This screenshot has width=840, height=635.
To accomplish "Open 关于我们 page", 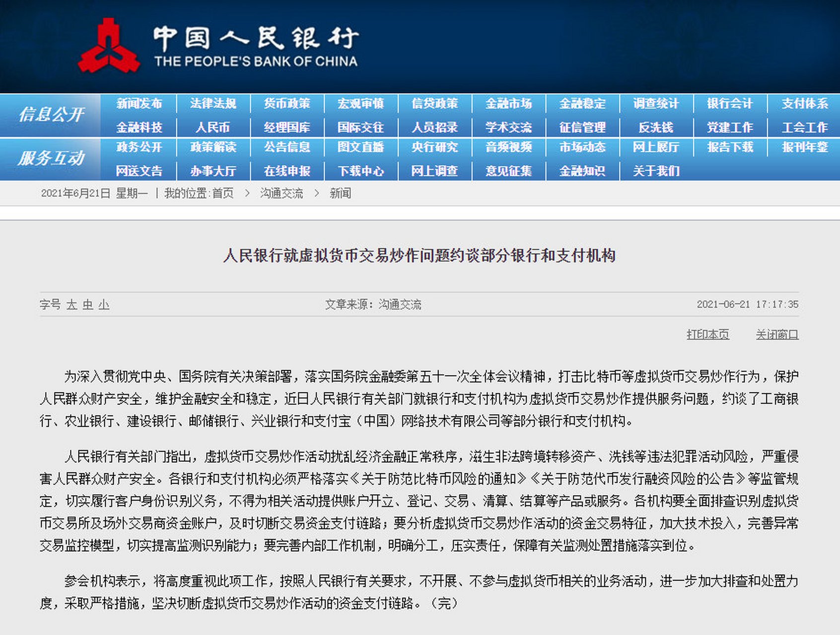I will click(656, 171).
